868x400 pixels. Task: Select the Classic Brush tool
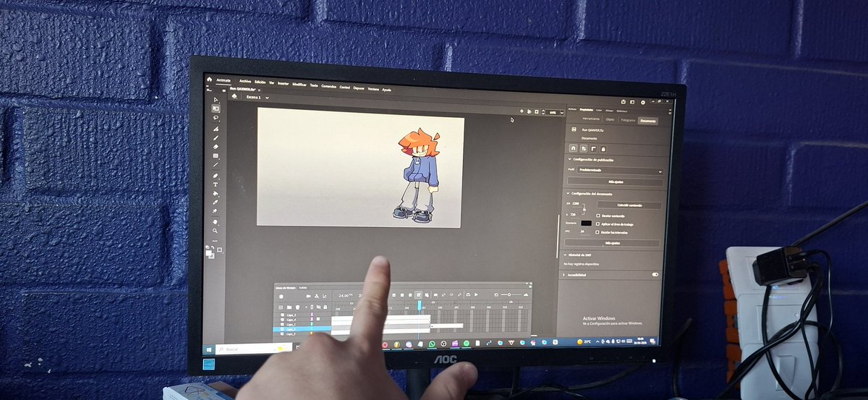point(216,137)
